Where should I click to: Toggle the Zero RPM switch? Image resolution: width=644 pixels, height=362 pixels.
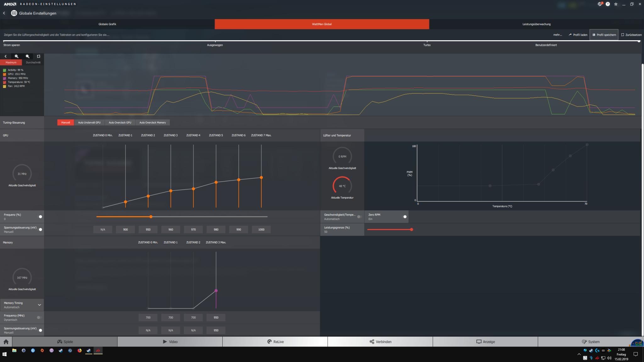point(405,217)
